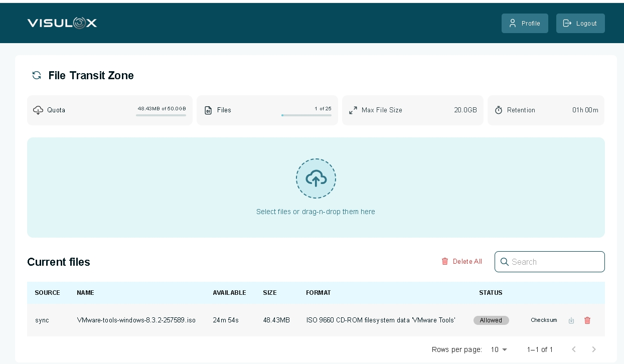624x364 pixels.
Task: Click the refresh icon beside File Transit Zone
Action: [x=37, y=75]
